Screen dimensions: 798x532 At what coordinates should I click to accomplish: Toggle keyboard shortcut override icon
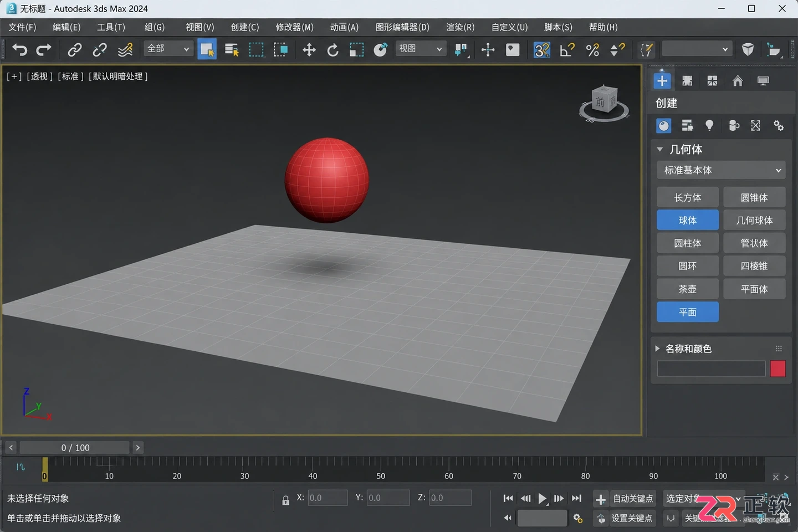(513, 50)
